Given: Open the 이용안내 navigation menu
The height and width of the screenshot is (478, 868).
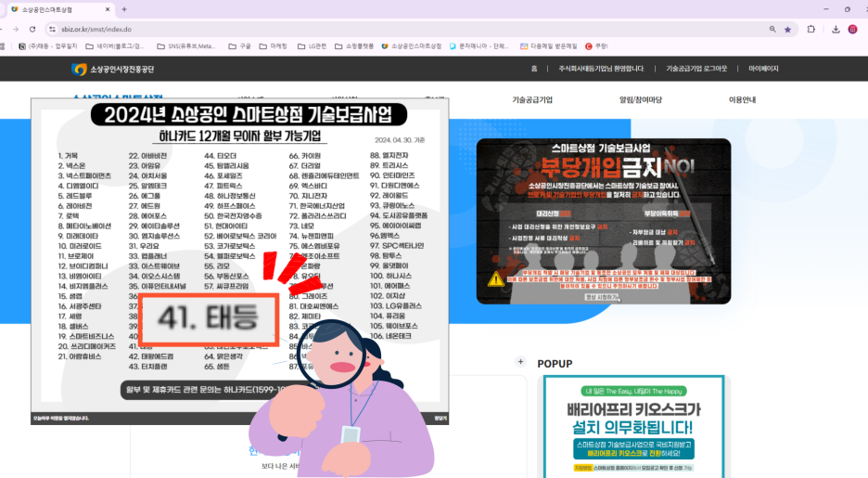Looking at the screenshot, I should pos(742,99).
